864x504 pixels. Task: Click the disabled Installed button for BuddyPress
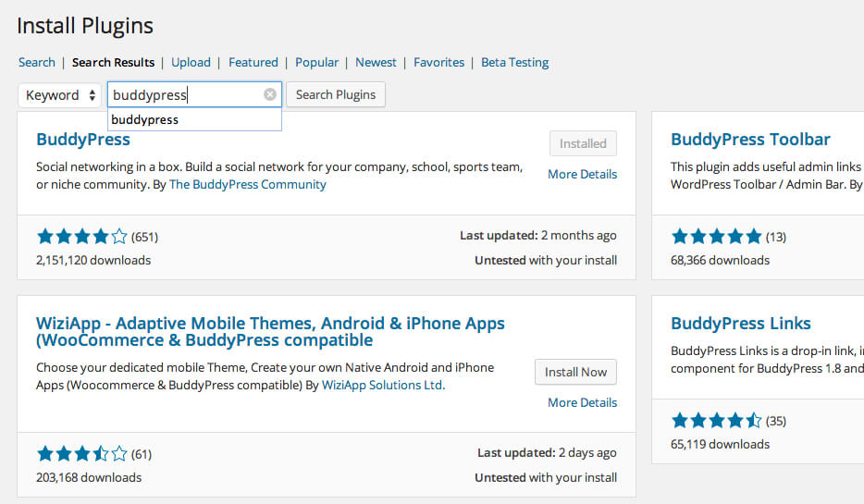tap(583, 143)
